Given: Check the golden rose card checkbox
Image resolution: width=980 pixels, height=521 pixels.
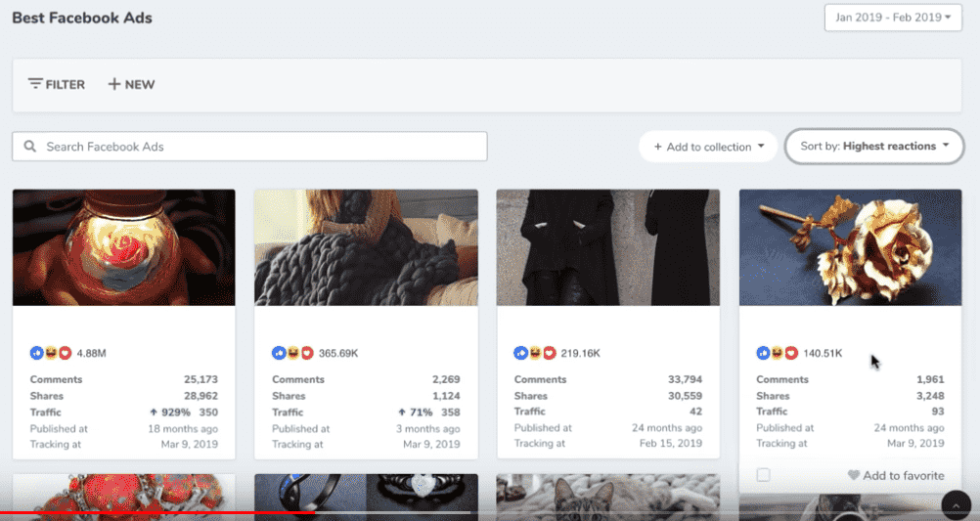Looking at the screenshot, I should coord(763,475).
